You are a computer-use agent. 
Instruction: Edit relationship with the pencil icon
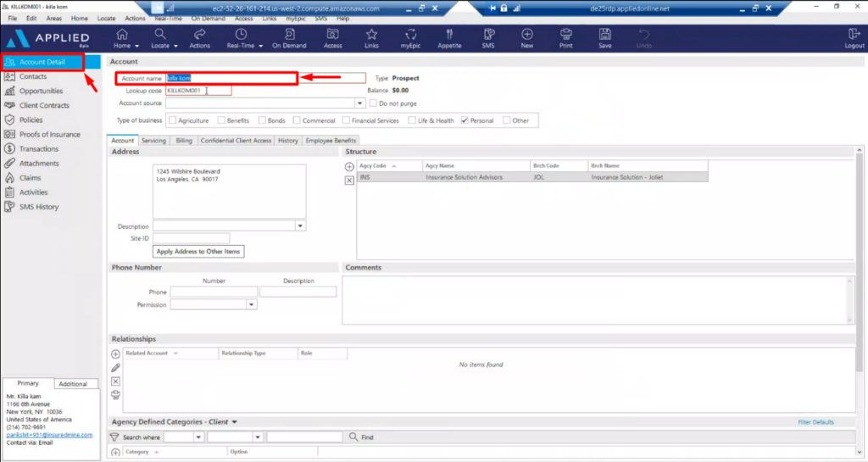[115, 368]
